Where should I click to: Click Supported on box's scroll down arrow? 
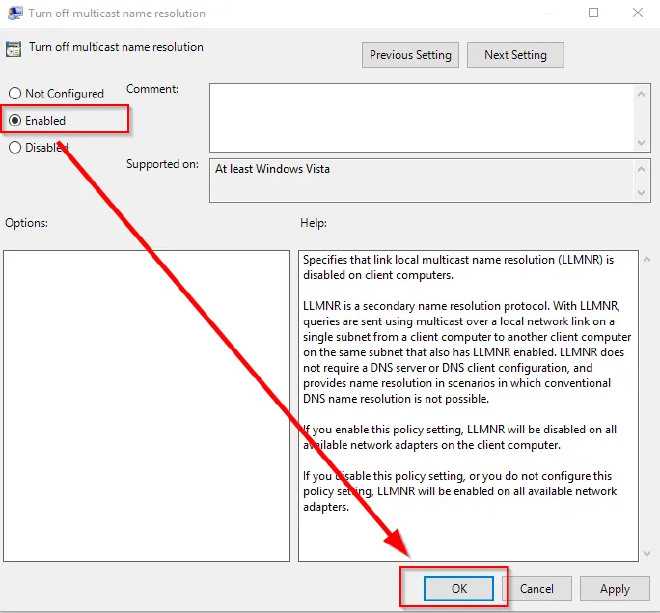click(x=642, y=193)
